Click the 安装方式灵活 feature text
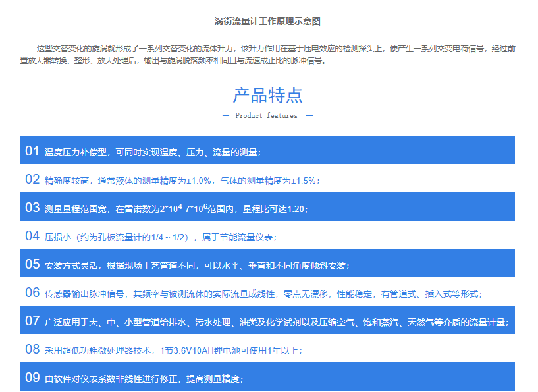Image resolution: width=538 pixels, height=392 pixels. coord(197,266)
